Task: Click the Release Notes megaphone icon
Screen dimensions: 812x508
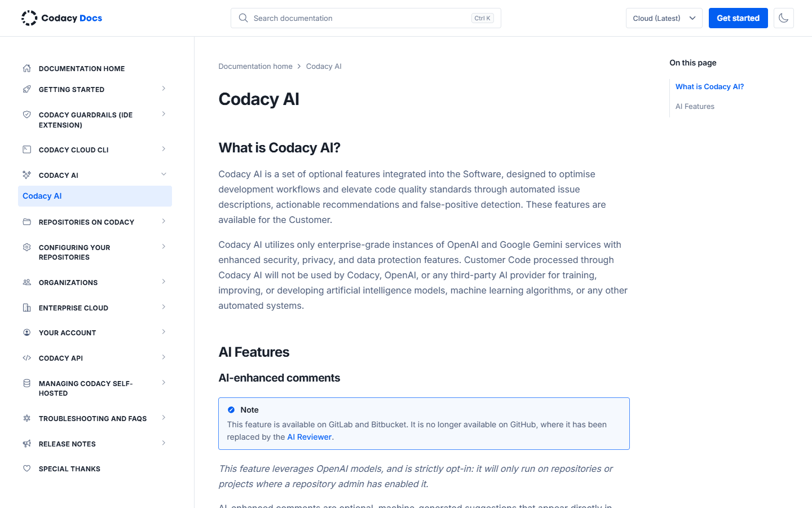Action: click(x=27, y=444)
